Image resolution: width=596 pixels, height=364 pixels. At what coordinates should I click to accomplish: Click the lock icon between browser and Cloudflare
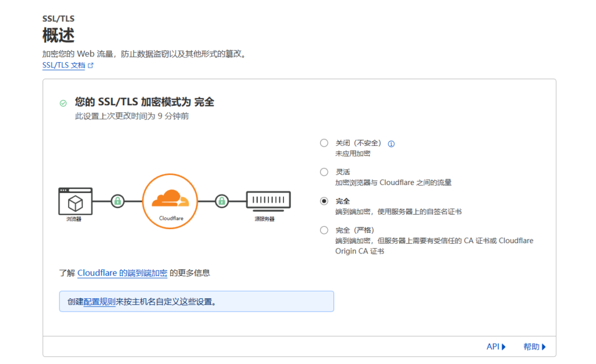tap(118, 201)
